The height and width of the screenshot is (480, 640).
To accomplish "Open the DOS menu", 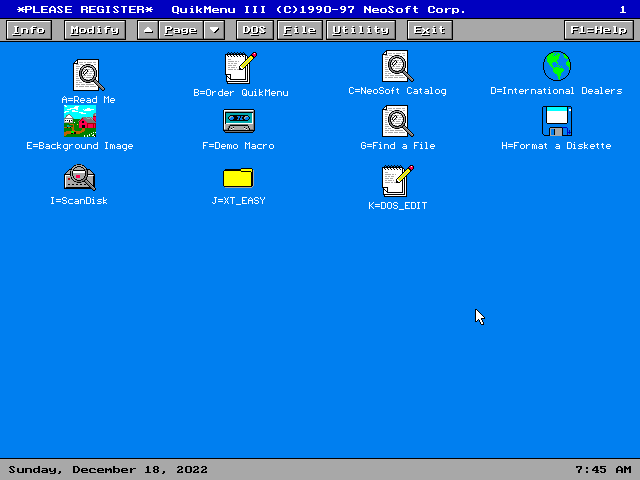I will pos(255,30).
